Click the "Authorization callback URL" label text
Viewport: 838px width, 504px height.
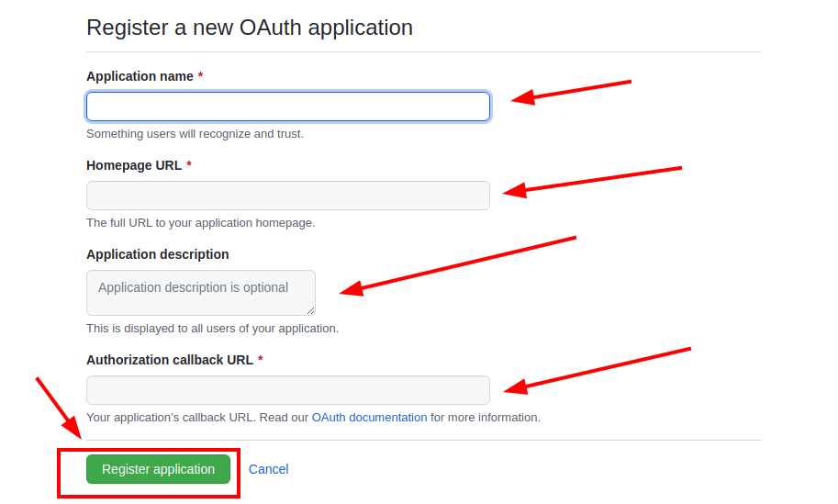(169, 360)
